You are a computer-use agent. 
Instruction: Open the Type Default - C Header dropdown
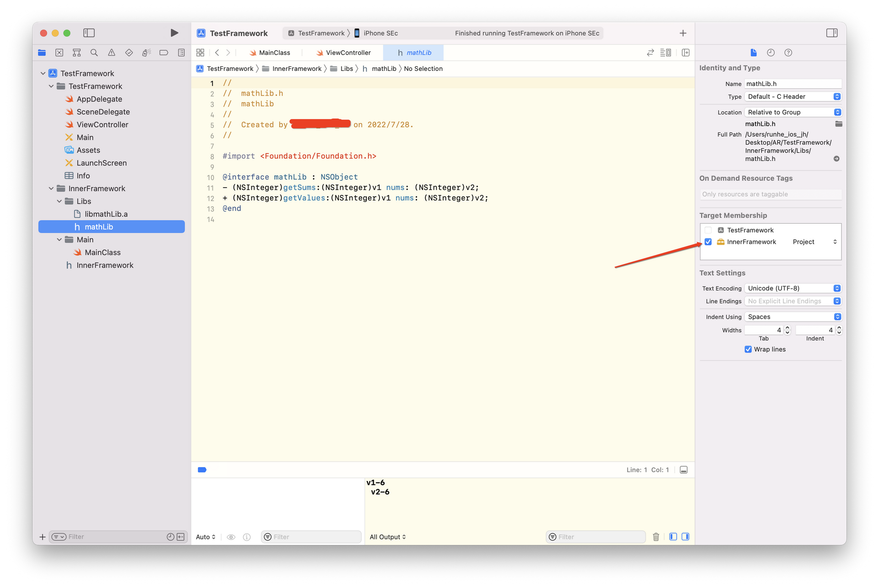[x=793, y=97]
